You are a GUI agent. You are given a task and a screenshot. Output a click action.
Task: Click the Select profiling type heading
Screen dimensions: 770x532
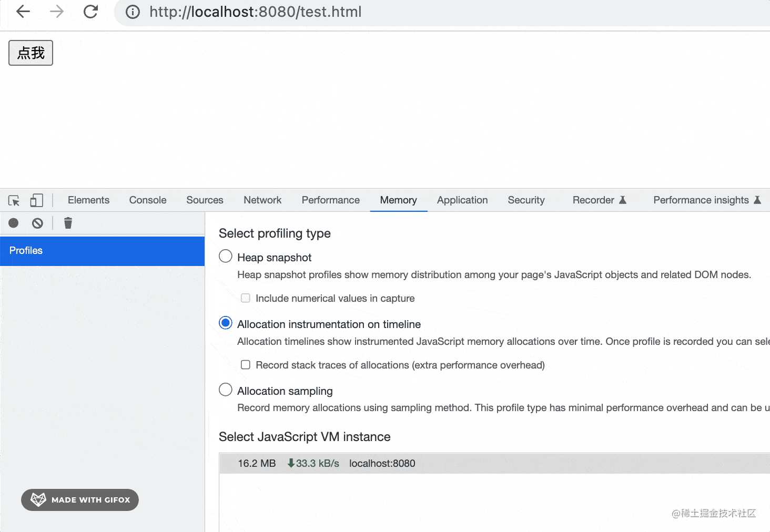pos(275,233)
